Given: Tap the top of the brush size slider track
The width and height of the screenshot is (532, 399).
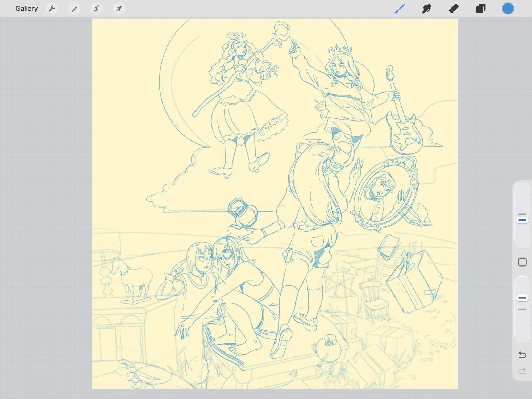Looking at the screenshot, I should tap(522, 188).
